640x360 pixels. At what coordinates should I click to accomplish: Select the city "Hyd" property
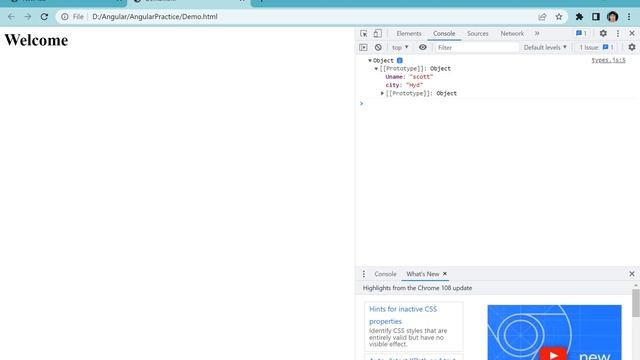(404, 85)
